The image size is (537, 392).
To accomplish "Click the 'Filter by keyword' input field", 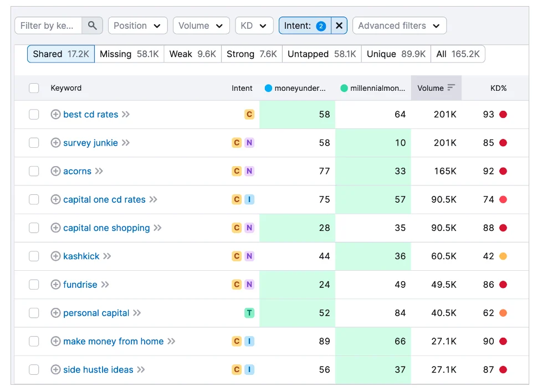I will point(47,25).
